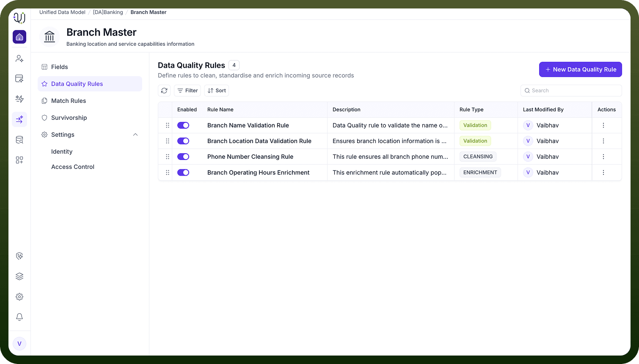Go to Fields section

click(90, 67)
